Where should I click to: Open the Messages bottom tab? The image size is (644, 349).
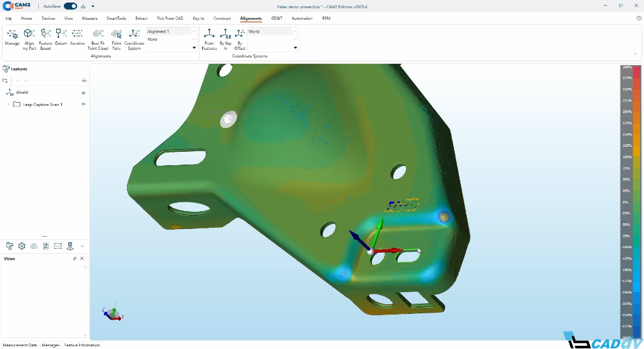point(50,345)
